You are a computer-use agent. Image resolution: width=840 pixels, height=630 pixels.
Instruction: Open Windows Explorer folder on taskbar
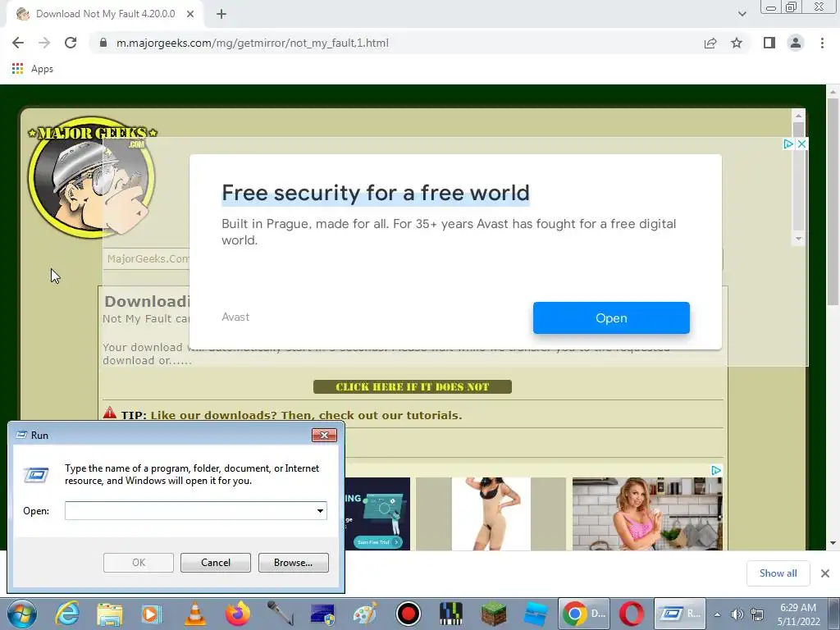(109, 614)
